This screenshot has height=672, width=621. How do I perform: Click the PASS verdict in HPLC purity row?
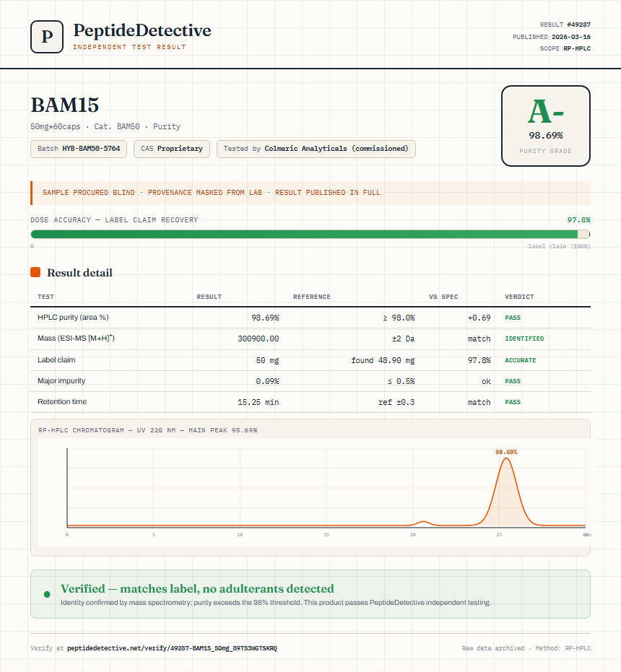click(x=513, y=318)
